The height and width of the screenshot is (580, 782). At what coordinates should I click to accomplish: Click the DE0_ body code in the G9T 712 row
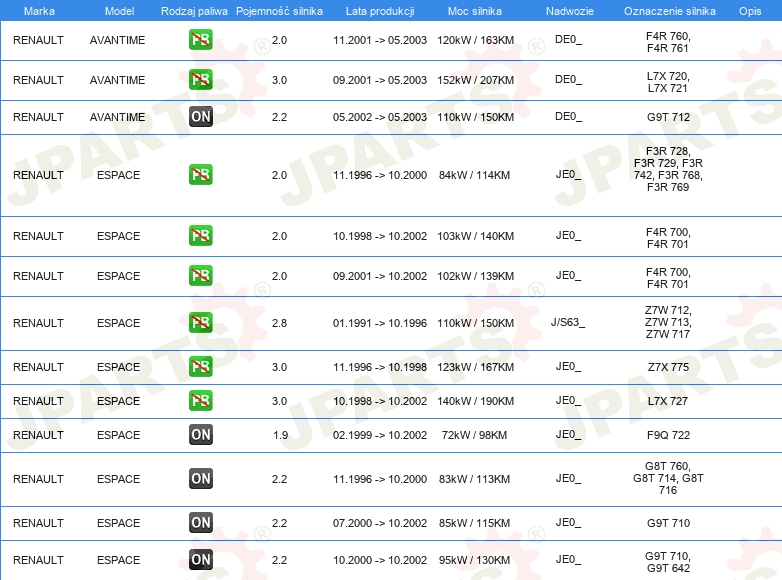569,117
